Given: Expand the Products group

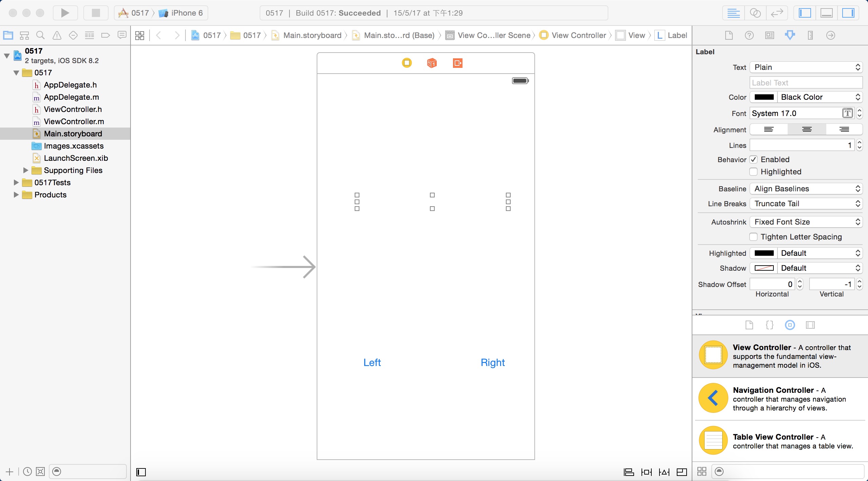Looking at the screenshot, I should [16, 195].
